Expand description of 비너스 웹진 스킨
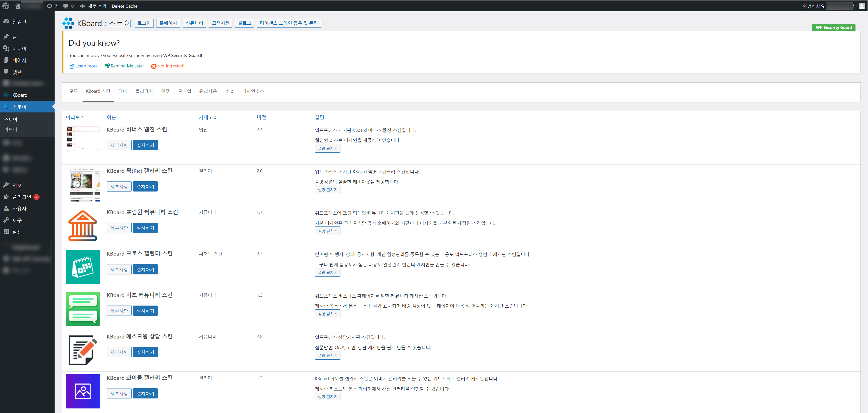The height and width of the screenshot is (413, 868). [x=327, y=148]
